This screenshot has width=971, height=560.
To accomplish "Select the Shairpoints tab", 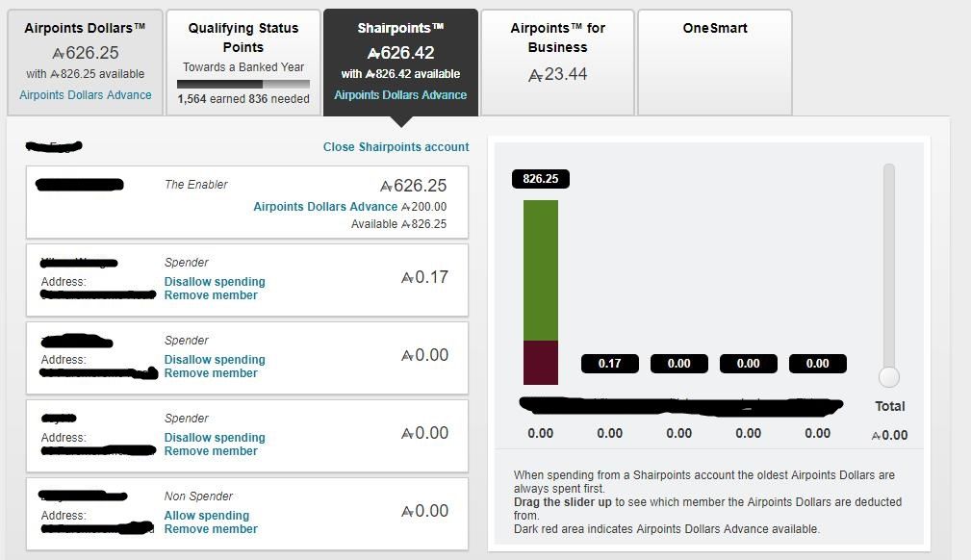I will (x=400, y=62).
